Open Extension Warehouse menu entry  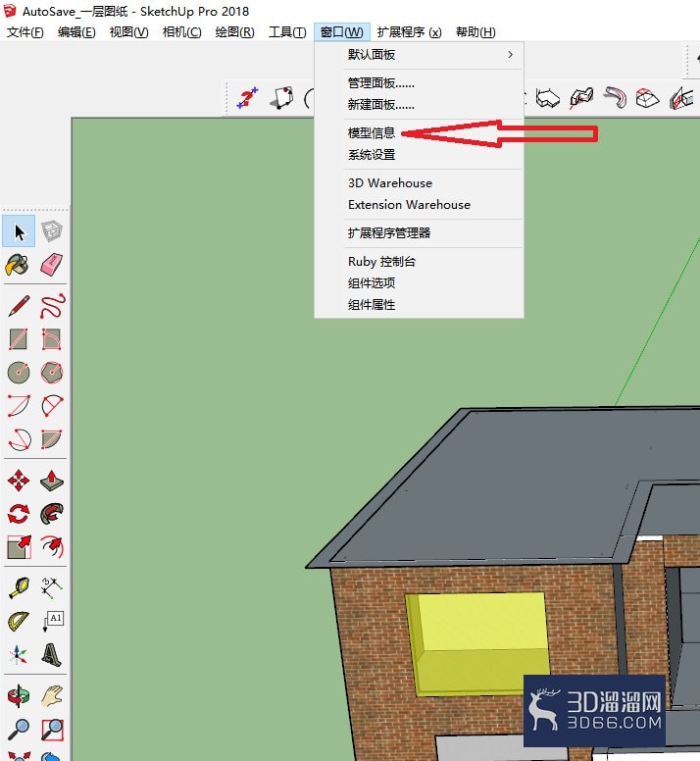(420, 205)
